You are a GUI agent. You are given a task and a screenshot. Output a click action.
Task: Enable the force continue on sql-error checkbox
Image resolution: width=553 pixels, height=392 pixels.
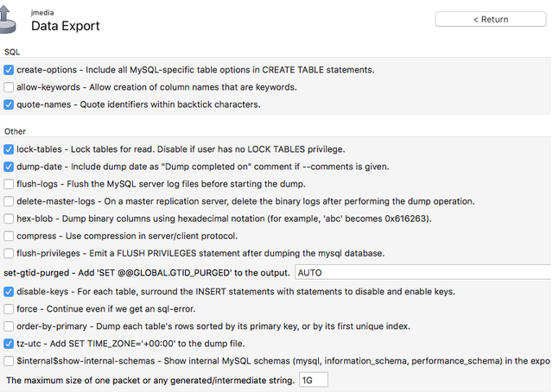(x=9, y=309)
